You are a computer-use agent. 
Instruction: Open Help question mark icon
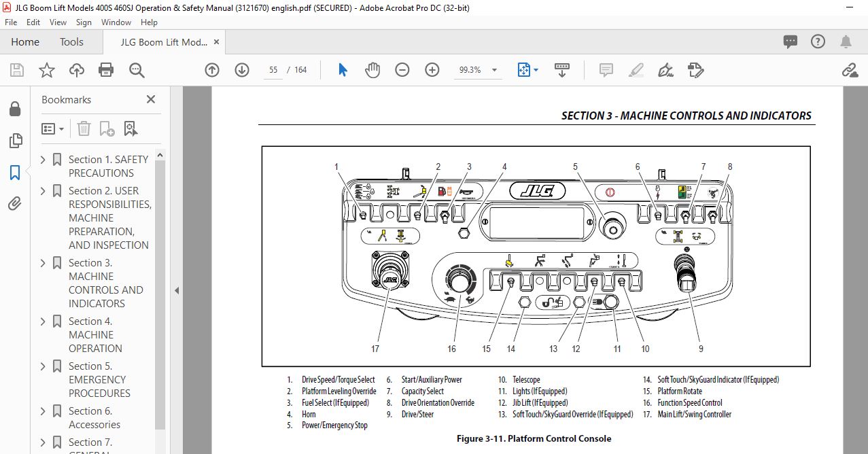(x=818, y=41)
